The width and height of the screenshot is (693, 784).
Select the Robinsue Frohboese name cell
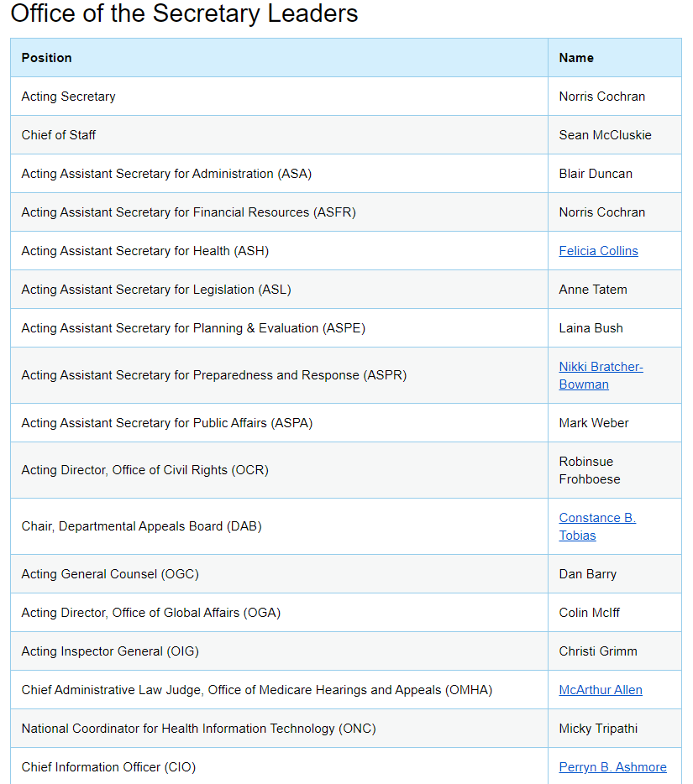pos(614,471)
